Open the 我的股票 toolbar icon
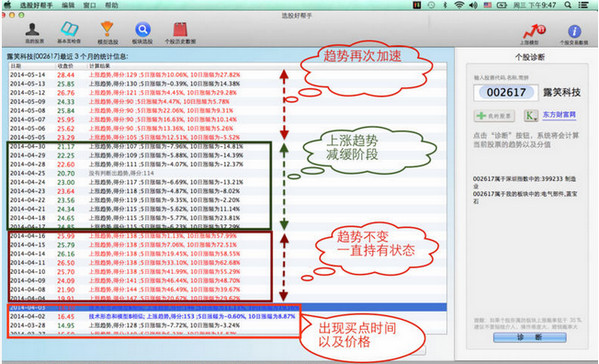The height and width of the screenshot is (364, 599). click(x=34, y=32)
